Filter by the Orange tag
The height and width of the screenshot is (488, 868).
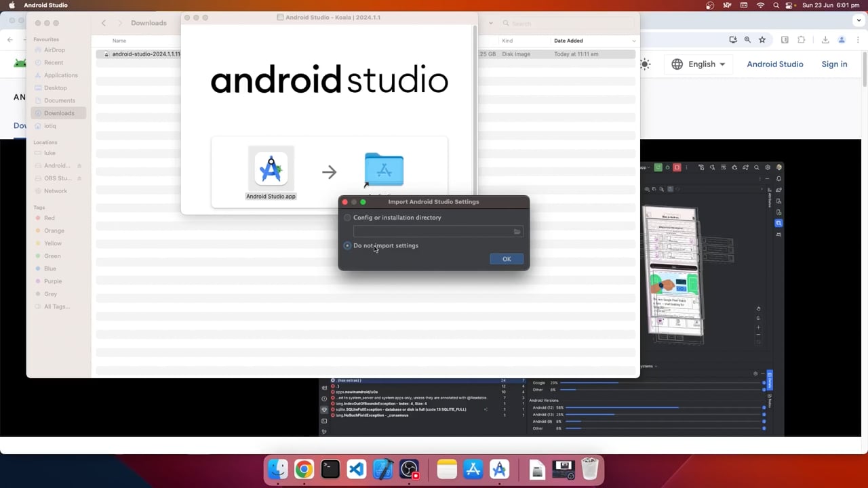[x=54, y=230]
